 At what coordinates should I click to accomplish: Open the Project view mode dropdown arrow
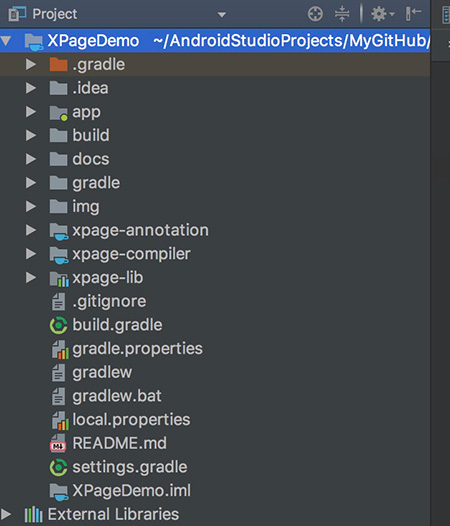click(221, 15)
